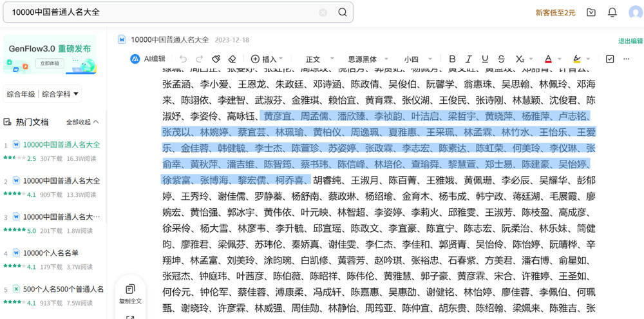Expand the font color picker arrow
The height and width of the screenshot is (319, 644).
click(560, 59)
